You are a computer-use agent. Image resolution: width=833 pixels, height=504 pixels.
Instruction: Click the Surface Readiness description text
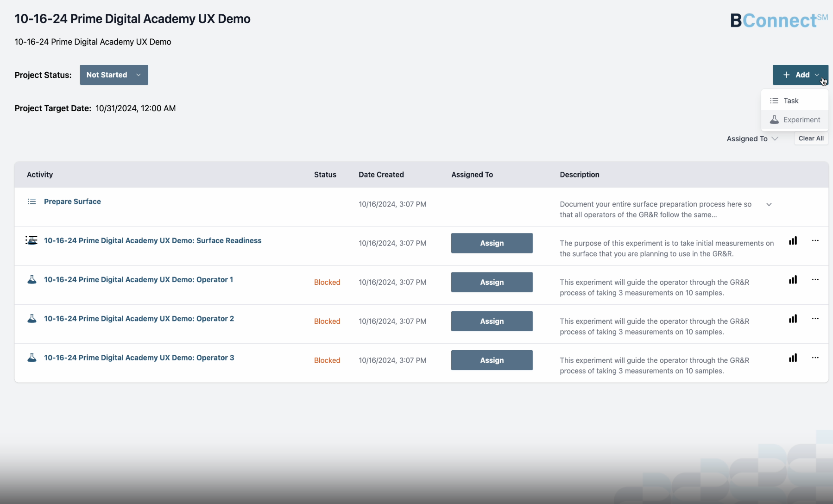pyautogui.click(x=667, y=248)
